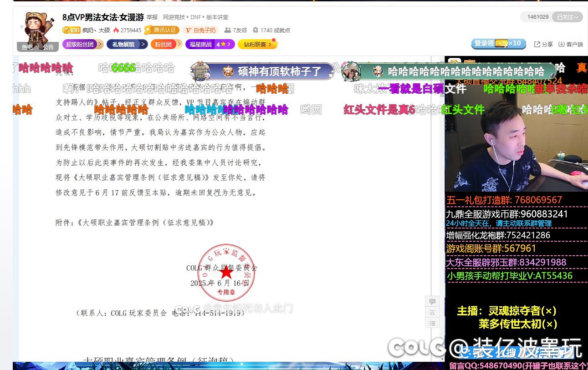Click the 小男孩手动帮打毕业V:AT55436 text
This screenshot has width=588, height=370.
click(510, 276)
